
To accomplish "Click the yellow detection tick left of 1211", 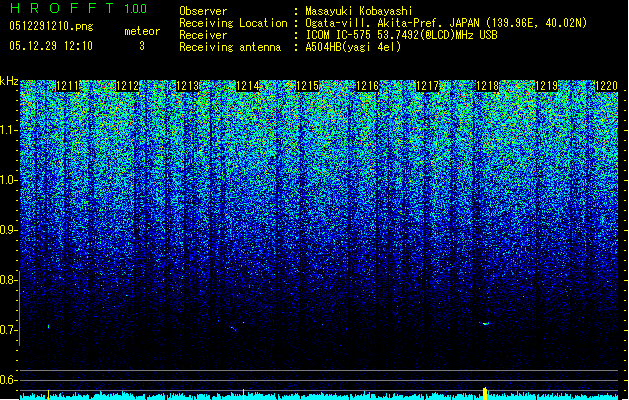I will 49,394.
